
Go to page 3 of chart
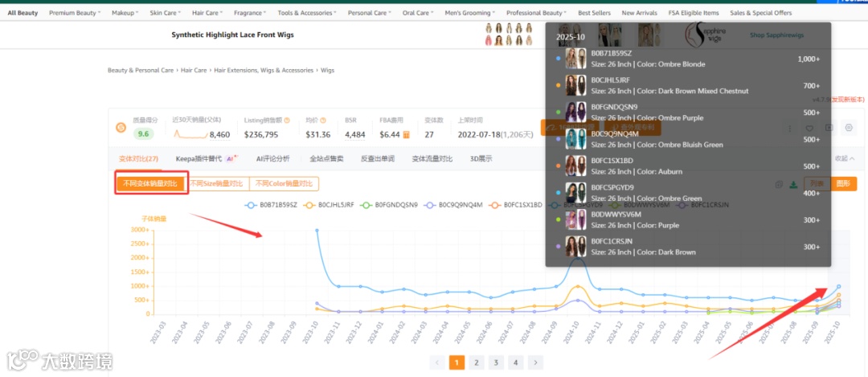pos(495,363)
